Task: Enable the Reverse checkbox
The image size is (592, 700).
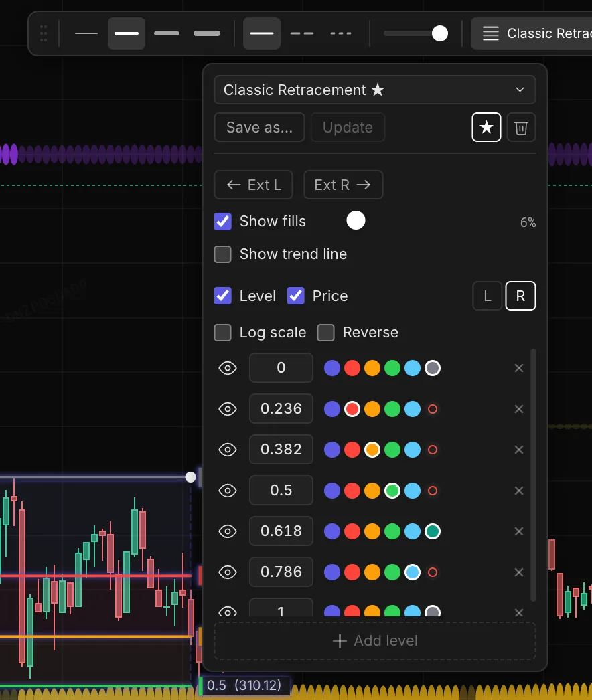Action: pyautogui.click(x=326, y=333)
